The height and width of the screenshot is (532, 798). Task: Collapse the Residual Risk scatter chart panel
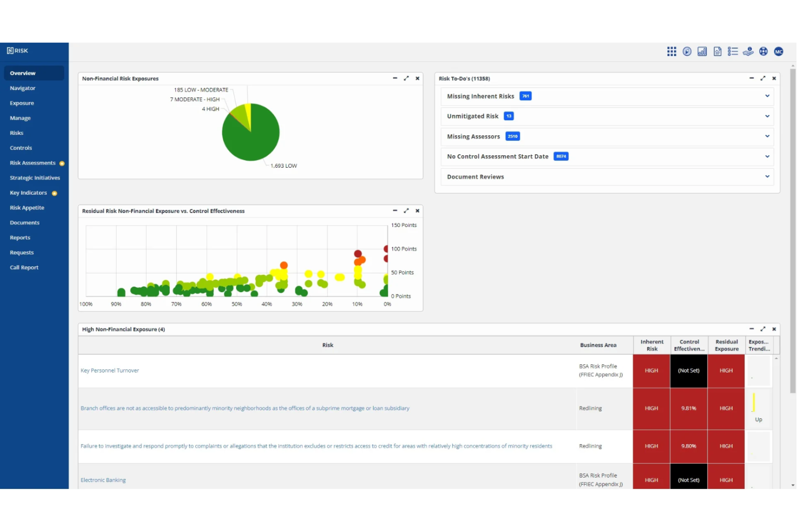395,211
